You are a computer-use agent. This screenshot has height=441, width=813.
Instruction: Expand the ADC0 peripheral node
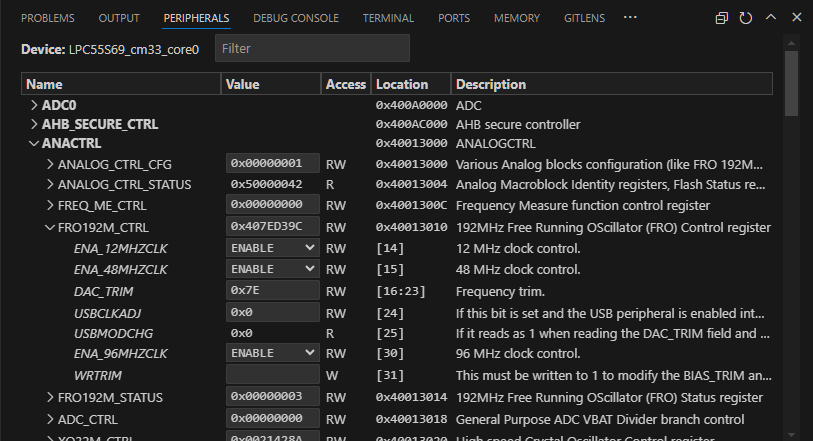click(34, 105)
